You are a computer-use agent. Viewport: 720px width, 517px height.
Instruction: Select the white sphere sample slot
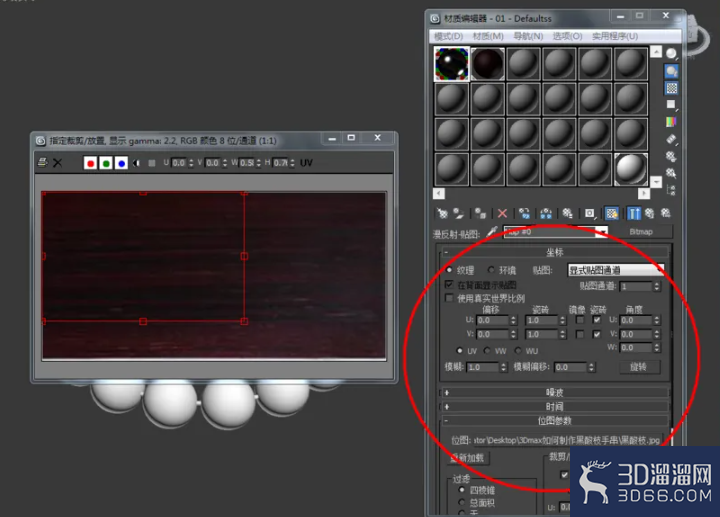point(630,169)
